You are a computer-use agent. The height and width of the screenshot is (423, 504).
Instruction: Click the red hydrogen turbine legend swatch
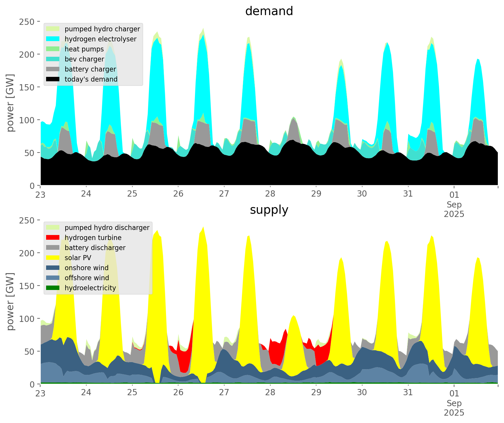(53, 238)
